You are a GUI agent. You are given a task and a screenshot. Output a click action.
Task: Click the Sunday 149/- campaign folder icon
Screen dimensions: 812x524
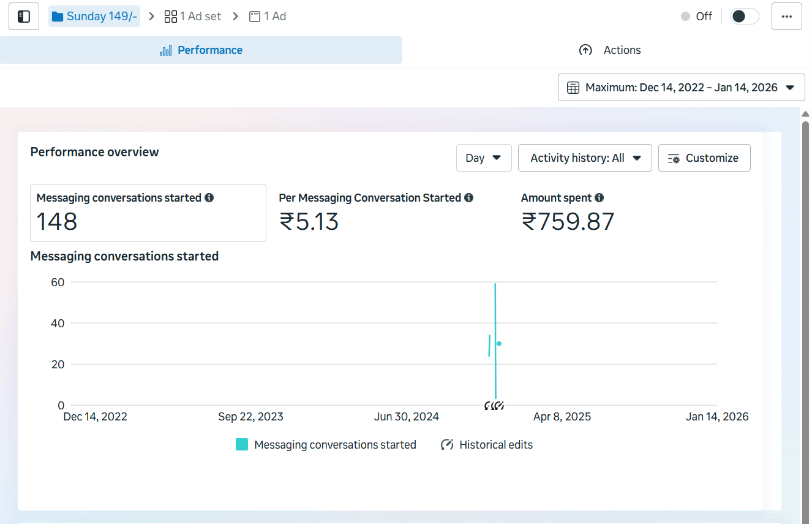tap(58, 17)
